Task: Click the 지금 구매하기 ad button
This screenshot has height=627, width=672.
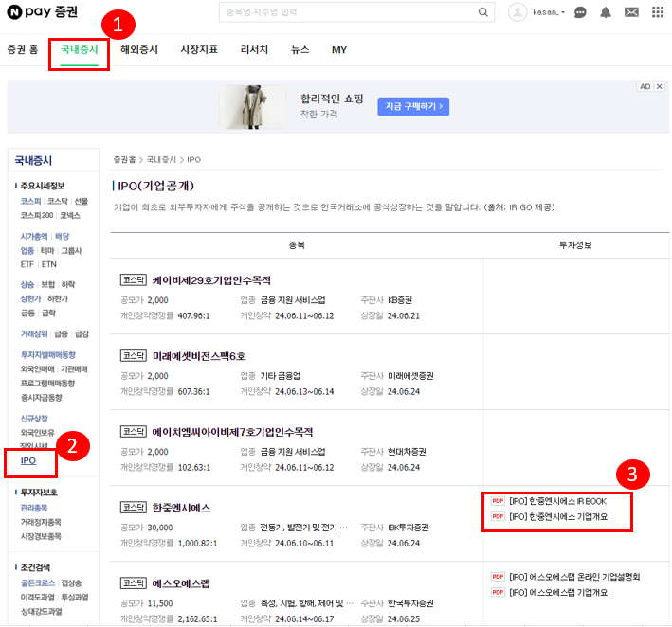Action: point(413,107)
